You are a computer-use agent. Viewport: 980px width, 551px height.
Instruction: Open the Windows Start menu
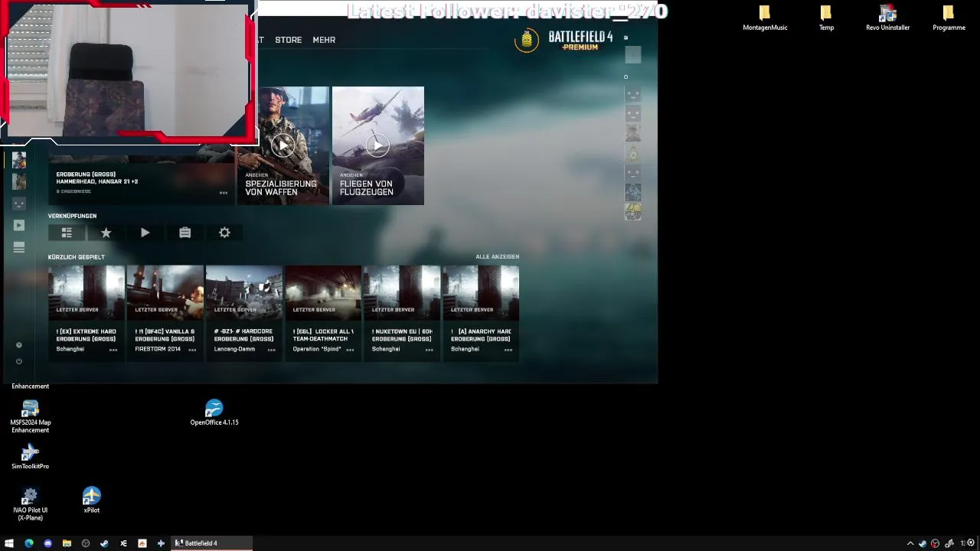[x=9, y=543]
